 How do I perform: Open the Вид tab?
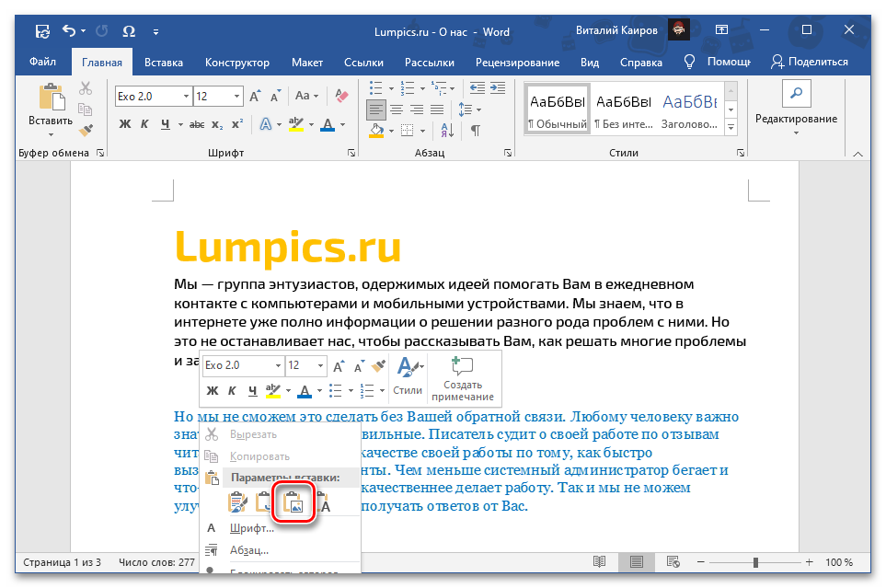[x=590, y=63]
